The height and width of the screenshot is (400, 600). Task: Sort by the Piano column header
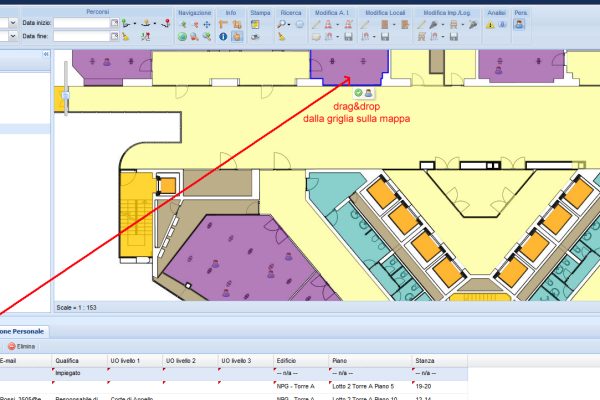(x=370, y=361)
